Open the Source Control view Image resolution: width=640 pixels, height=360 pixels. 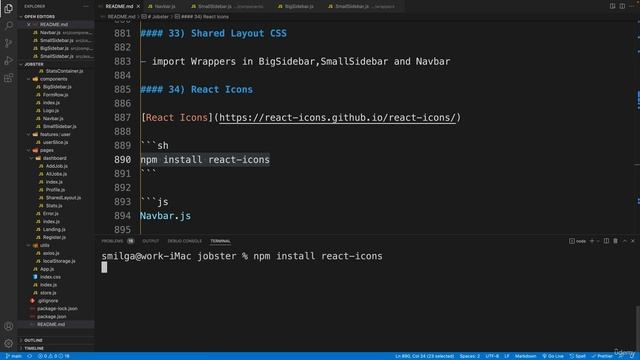[x=8, y=43]
